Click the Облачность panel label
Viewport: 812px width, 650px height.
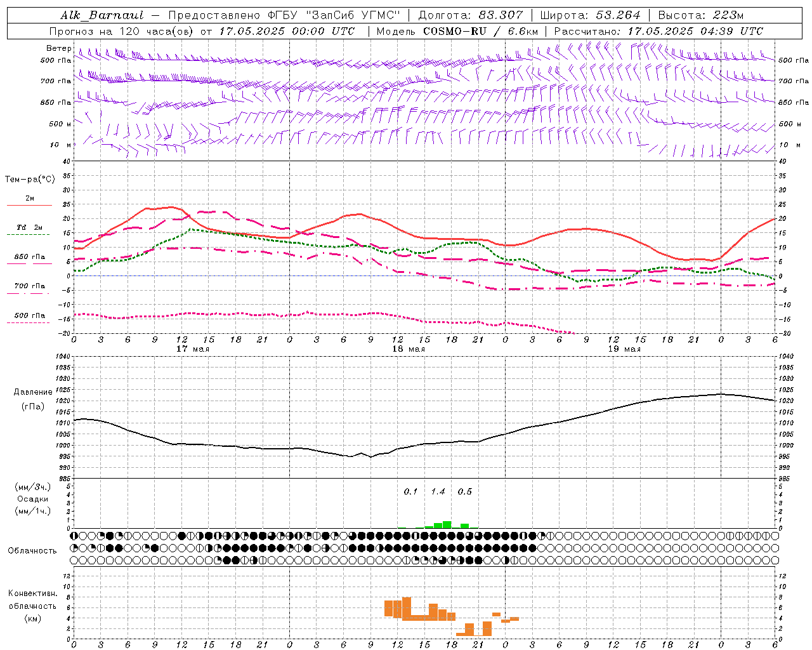coord(32,550)
